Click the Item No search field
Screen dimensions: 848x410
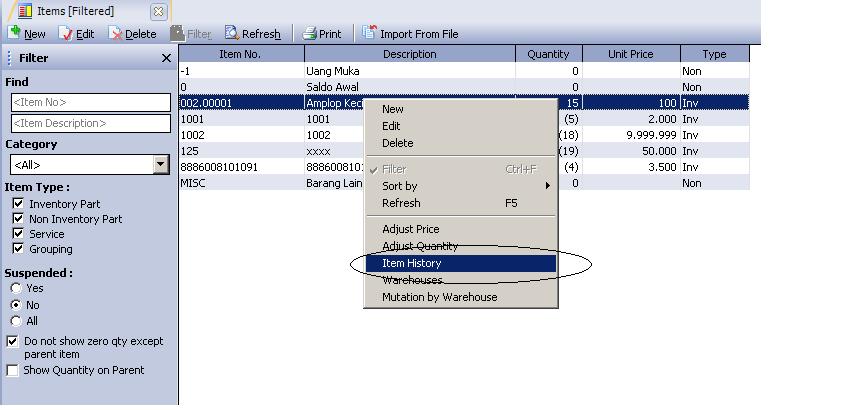click(x=90, y=102)
